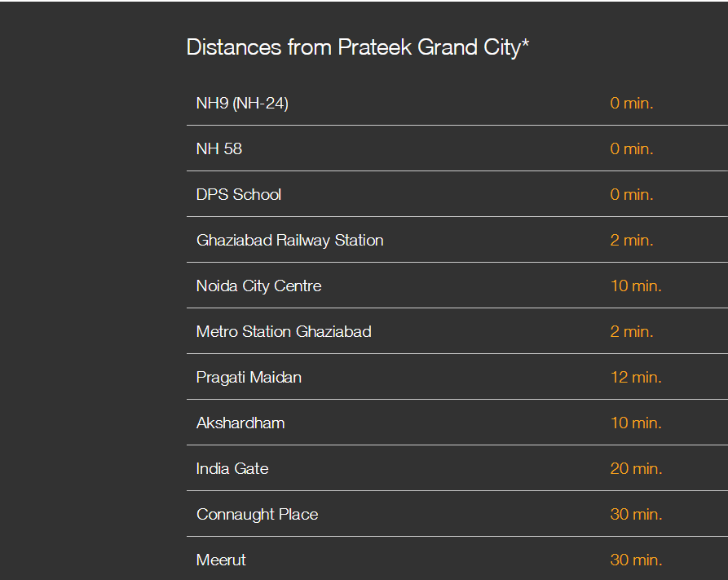The width and height of the screenshot is (728, 580).
Task: Select the Noida City Centre entry
Action: click(258, 286)
